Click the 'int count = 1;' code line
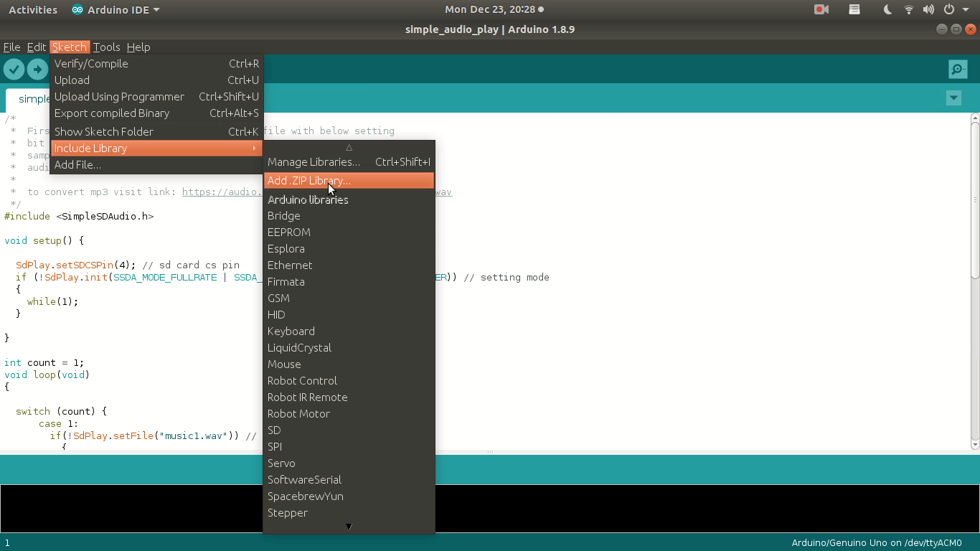This screenshot has width=980, height=551. 44,363
